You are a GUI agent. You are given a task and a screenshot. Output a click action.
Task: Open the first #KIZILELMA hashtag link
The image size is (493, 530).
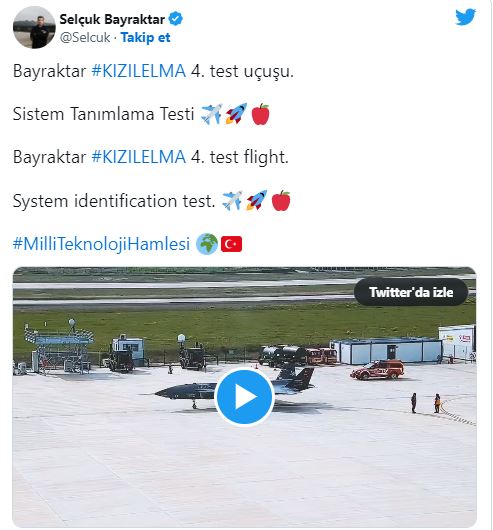click(x=139, y=71)
